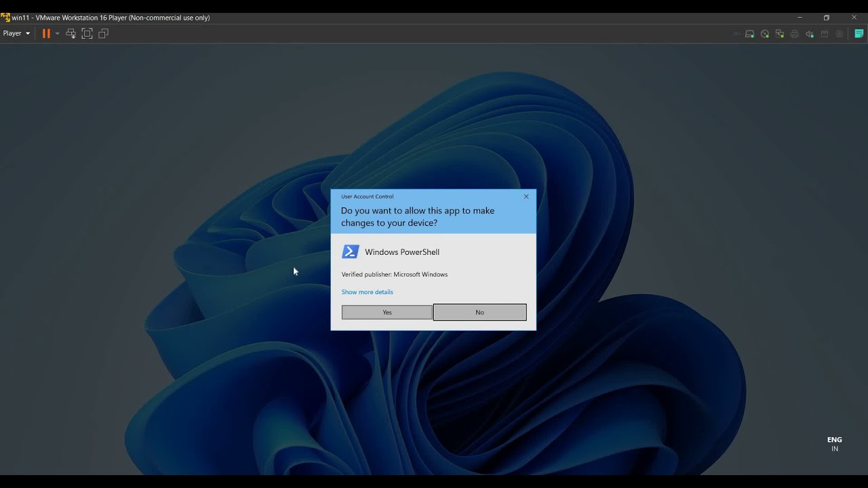Click No in User Account Control dialog

479,312
